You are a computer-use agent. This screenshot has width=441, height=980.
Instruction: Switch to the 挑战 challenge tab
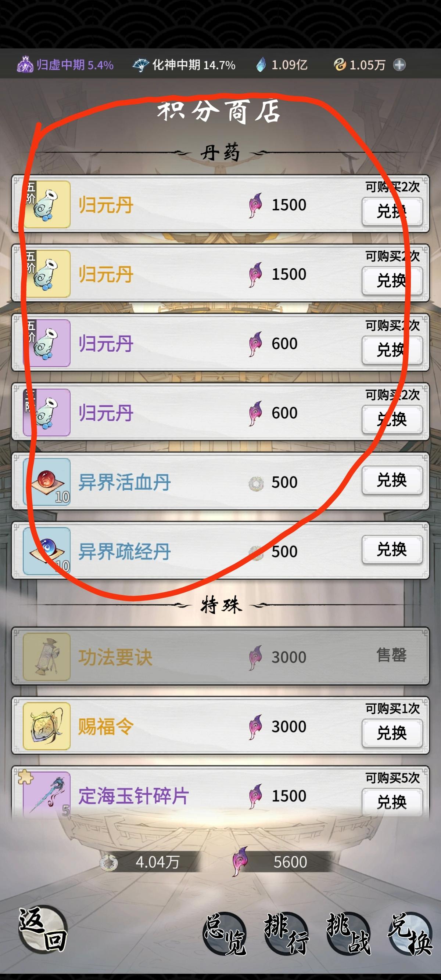click(348, 934)
